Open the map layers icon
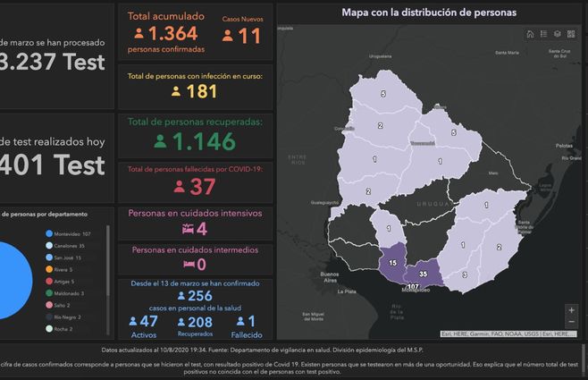588x380 pixels. coord(557,34)
